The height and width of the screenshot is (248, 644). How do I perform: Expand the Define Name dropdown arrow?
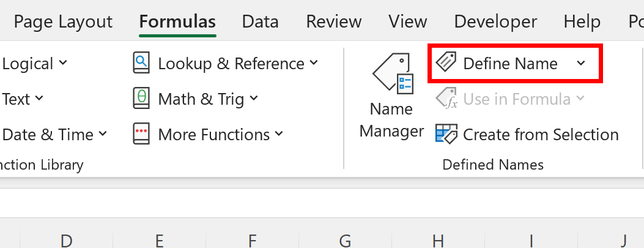point(580,63)
